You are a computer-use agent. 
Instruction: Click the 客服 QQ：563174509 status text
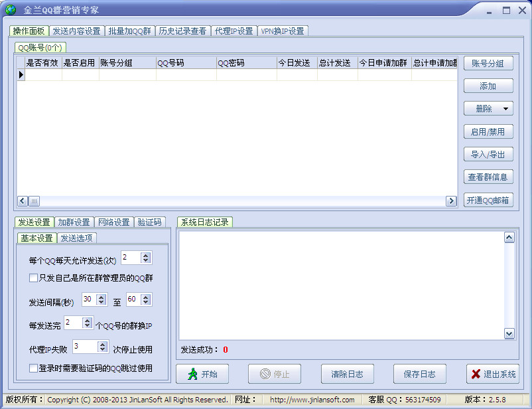405,400
